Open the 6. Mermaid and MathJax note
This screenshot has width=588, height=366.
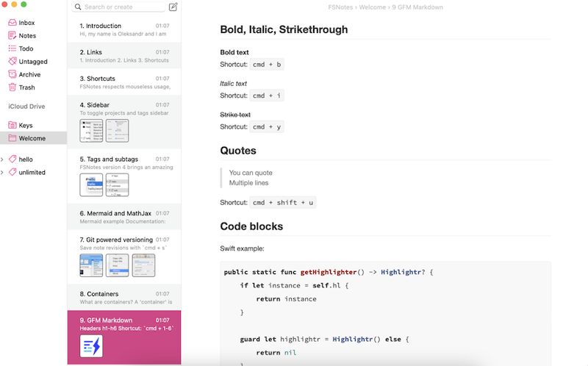[x=124, y=217]
